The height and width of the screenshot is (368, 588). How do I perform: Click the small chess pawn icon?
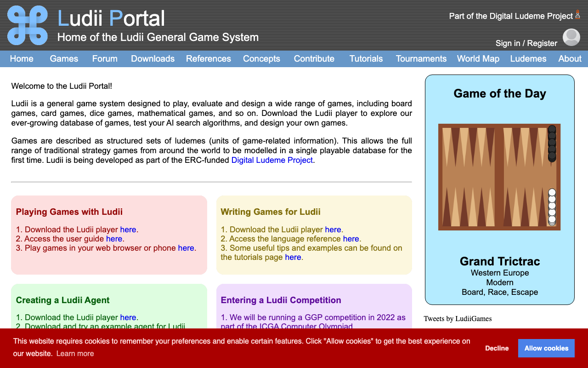tap(577, 15)
